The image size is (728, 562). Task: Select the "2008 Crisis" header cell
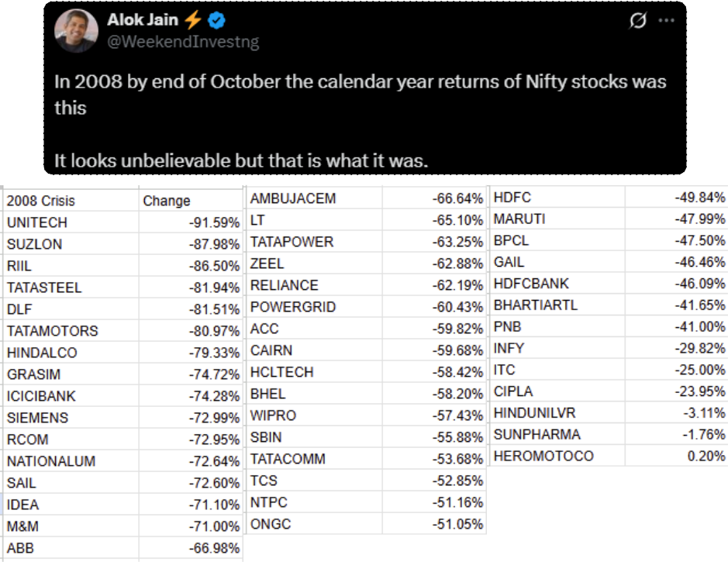(x=41, y=201)
